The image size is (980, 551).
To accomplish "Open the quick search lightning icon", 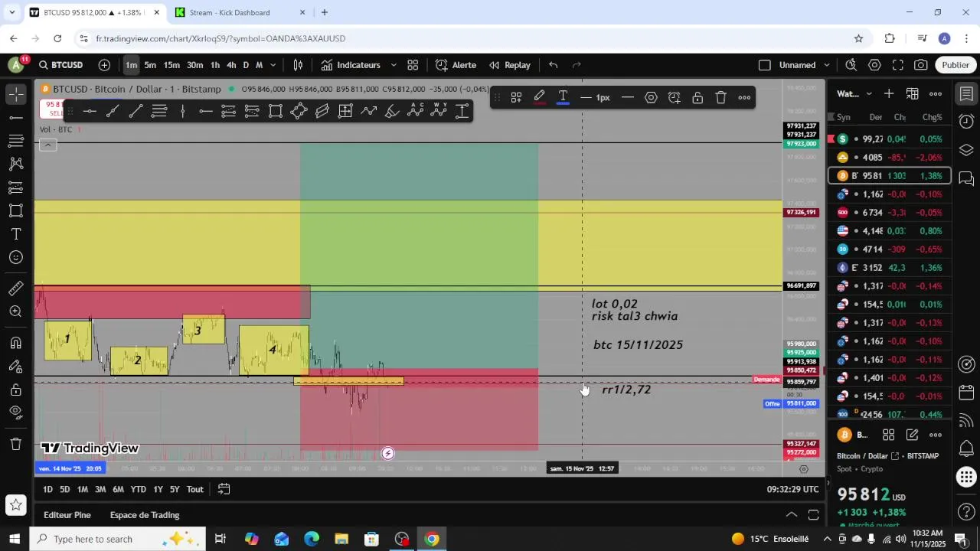I will 851,65.
